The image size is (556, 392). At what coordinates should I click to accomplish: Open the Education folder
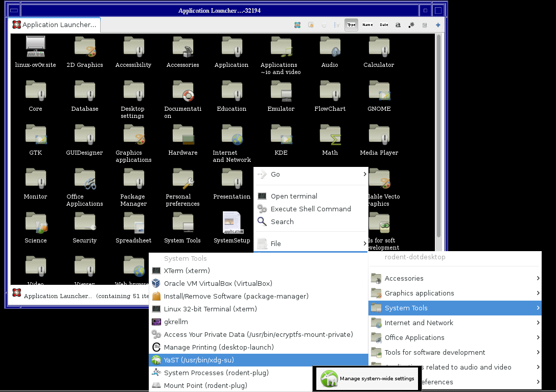(x=232, y=91)
